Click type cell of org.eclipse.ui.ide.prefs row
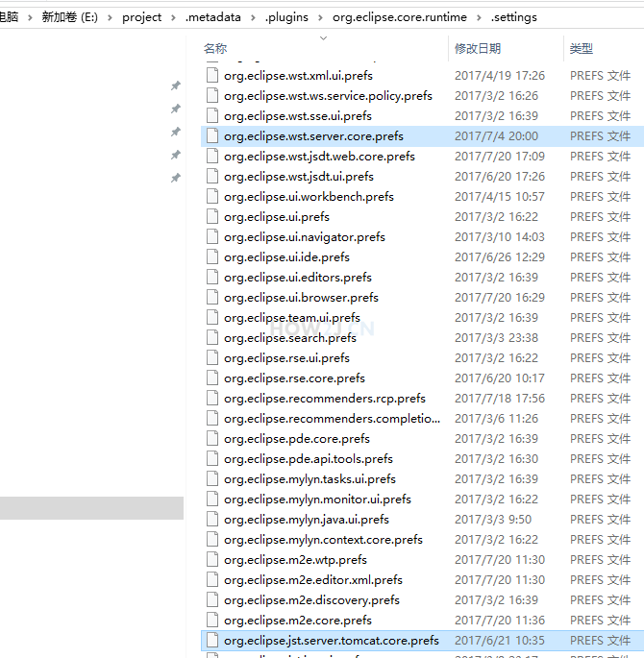The width and height of the screenshot is (644, 658). point(601,257)
